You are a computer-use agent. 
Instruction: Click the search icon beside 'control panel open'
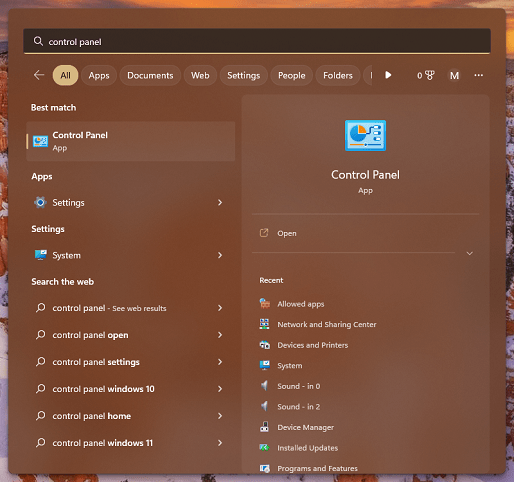41,334
